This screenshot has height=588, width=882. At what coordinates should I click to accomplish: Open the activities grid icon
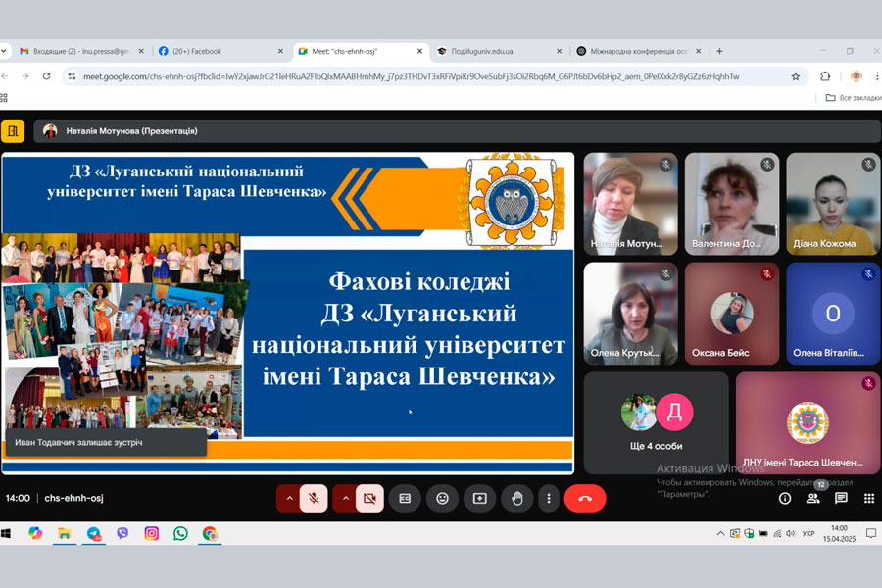[x=868, y=498]
